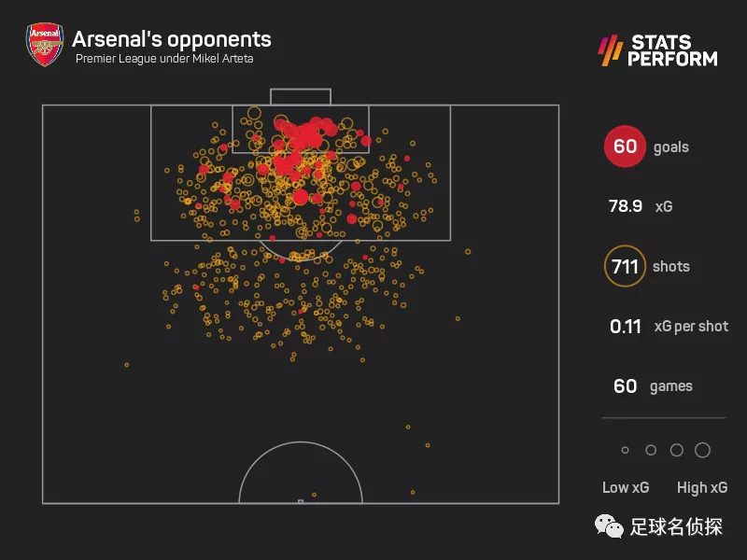747x560 pixels.
Task: Click the Low xG label
Action: [x=626, y=487]
